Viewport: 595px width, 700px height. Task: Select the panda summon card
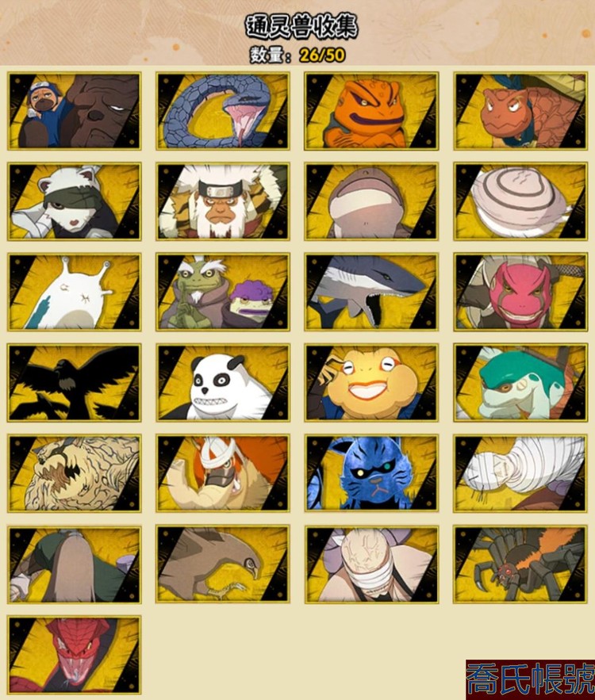point(223,383)
